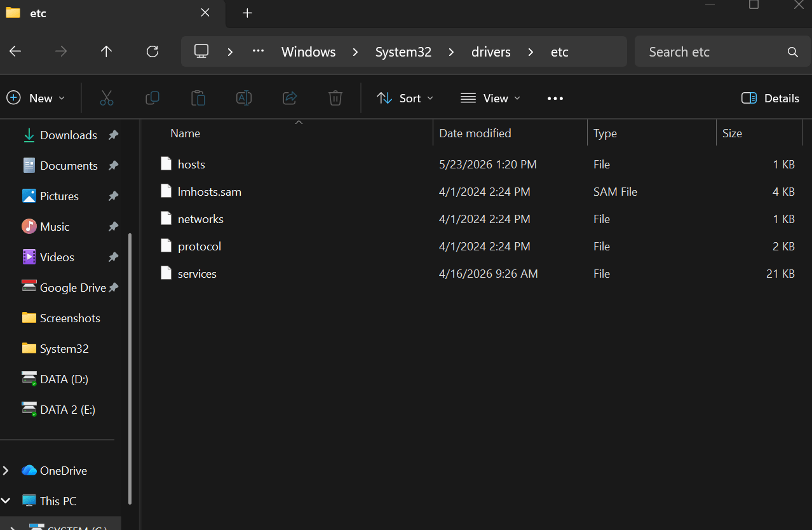Click the search magnifier icon
The width and height of the screenshot is (812, 530).
tap(793, 52)
